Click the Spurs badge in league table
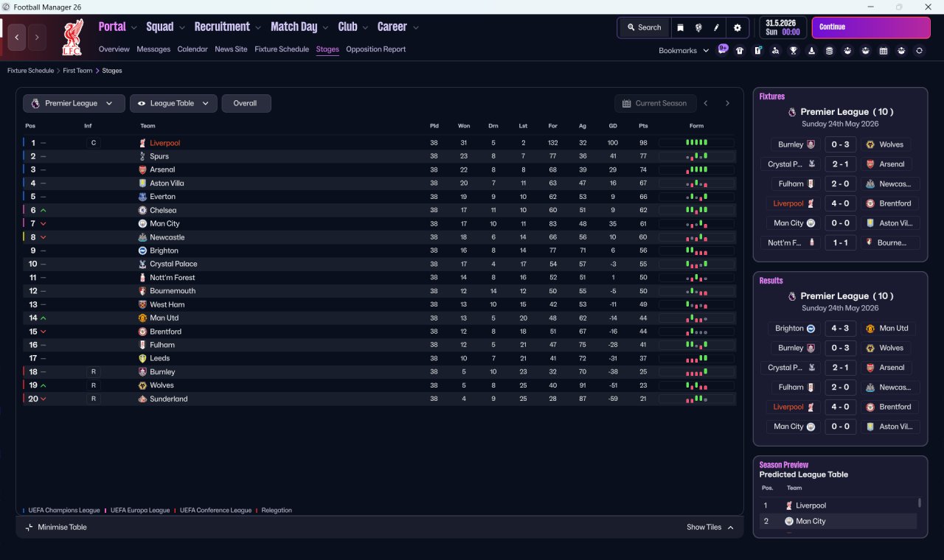The image size is (944, 560). [143, 156]
